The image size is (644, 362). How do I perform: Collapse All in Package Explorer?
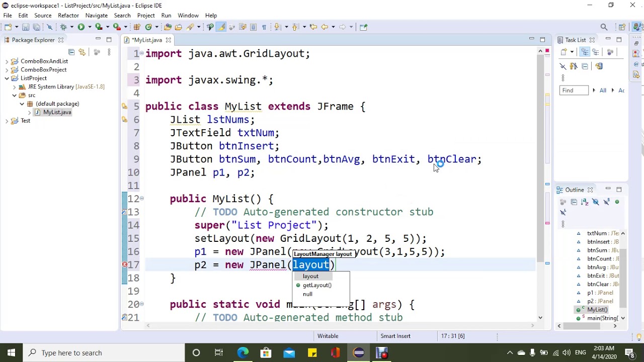pos(71,52)
